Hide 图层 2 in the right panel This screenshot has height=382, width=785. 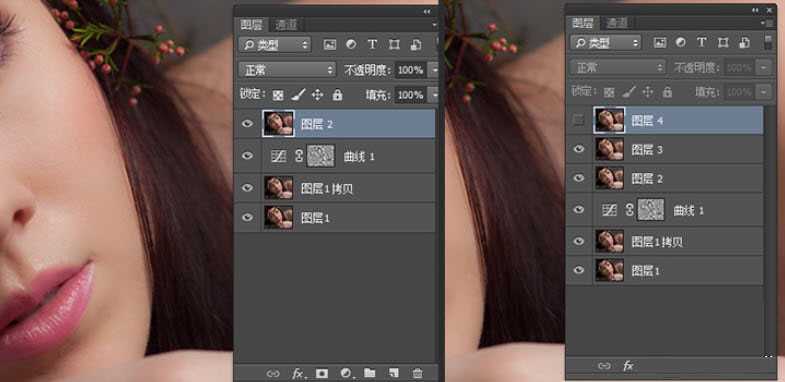point(579,178)
